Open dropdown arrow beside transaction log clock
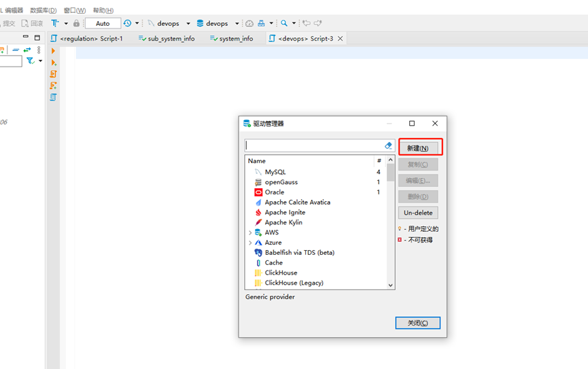 pyautogui.click(x=137, y=23)
